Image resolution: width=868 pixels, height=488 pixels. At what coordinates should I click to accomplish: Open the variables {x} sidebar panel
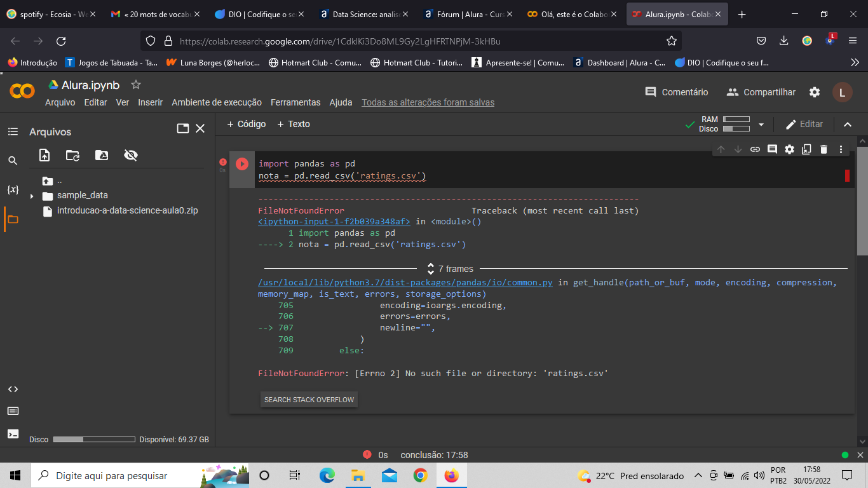13,189
